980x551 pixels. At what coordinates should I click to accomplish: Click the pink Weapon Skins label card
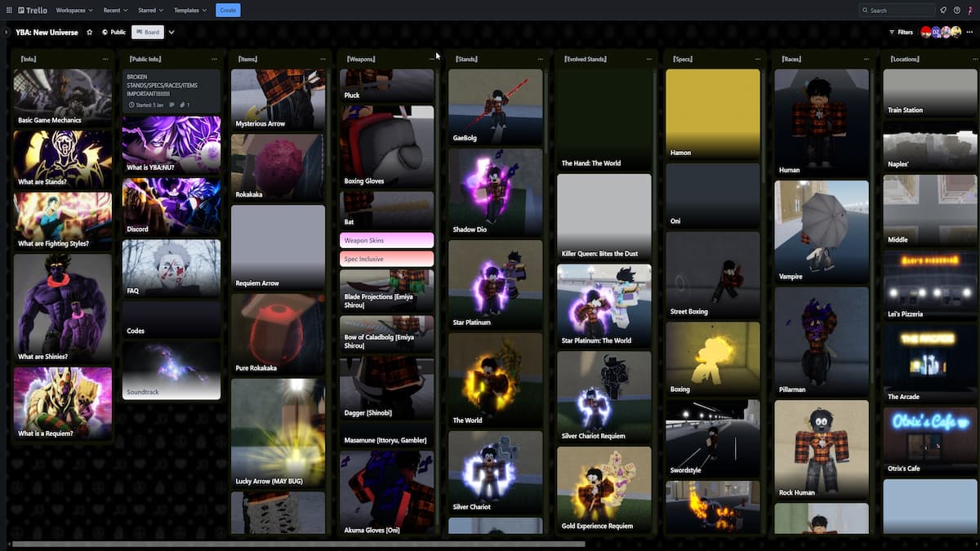click(x=386, y=241)
